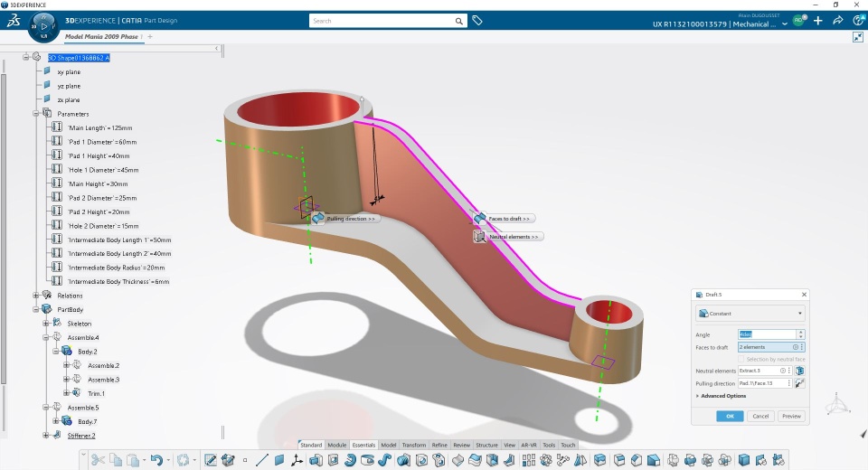This screenshot has height=470, width=868.
Task: Click the neutral elements selector icon
Action: pyautogui.click(x=799, y=371)
